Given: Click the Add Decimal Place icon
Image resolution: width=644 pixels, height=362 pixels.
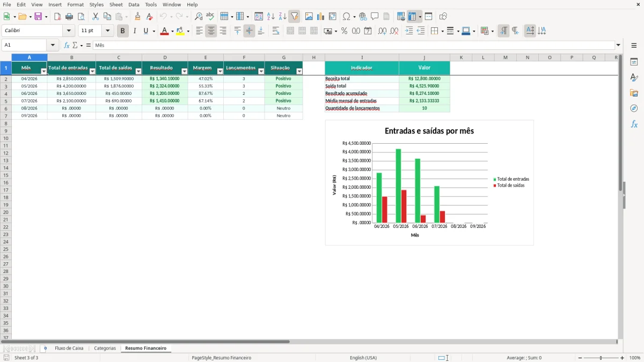Looking at the screenshot, I should (382, 31).
